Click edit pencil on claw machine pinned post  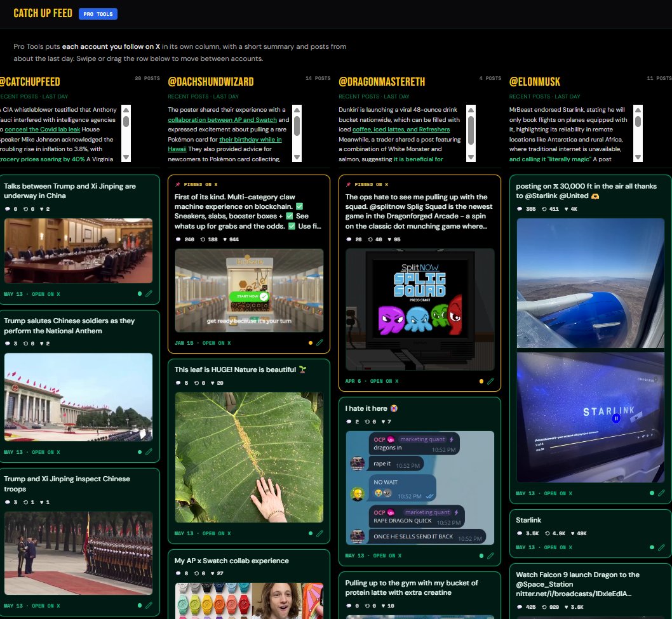[319, 343]
